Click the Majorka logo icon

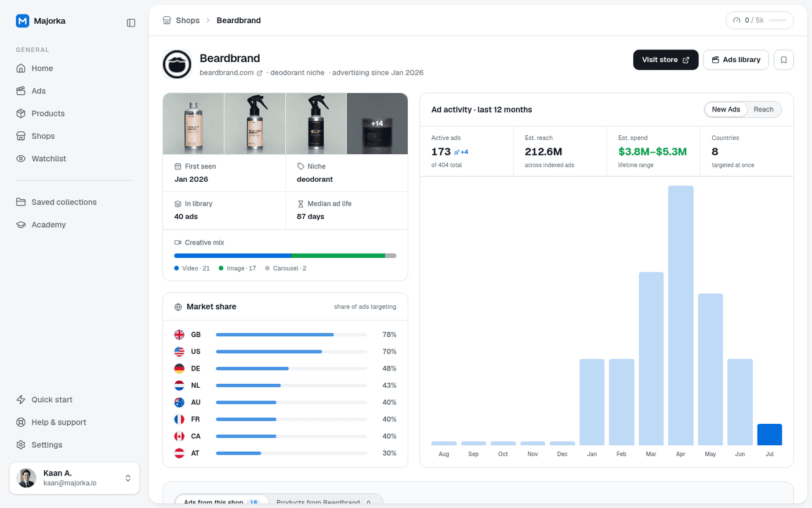[22, 21]
